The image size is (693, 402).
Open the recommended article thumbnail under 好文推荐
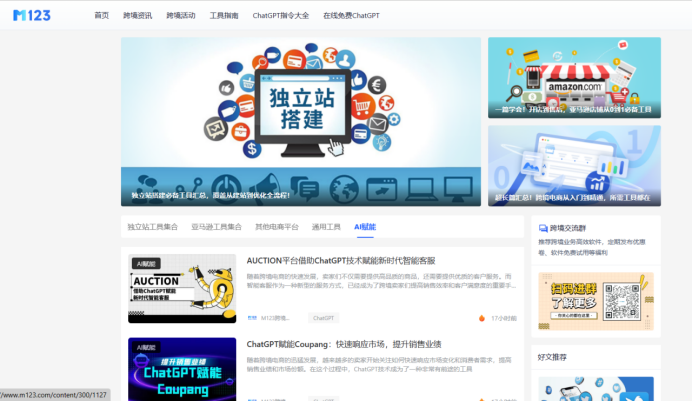point(596,389)
